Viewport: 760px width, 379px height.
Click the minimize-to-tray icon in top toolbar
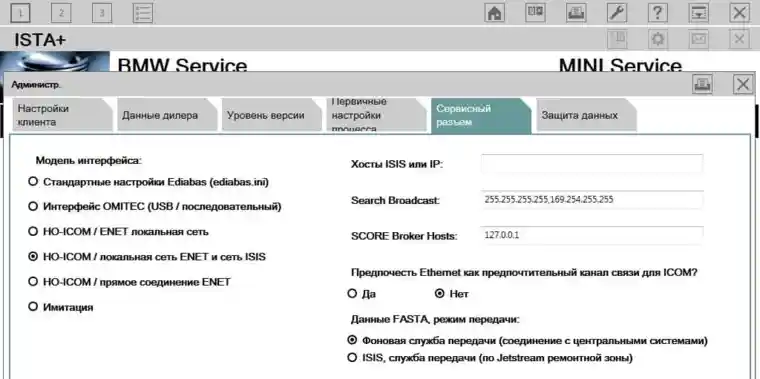click(x=698, y=13)
